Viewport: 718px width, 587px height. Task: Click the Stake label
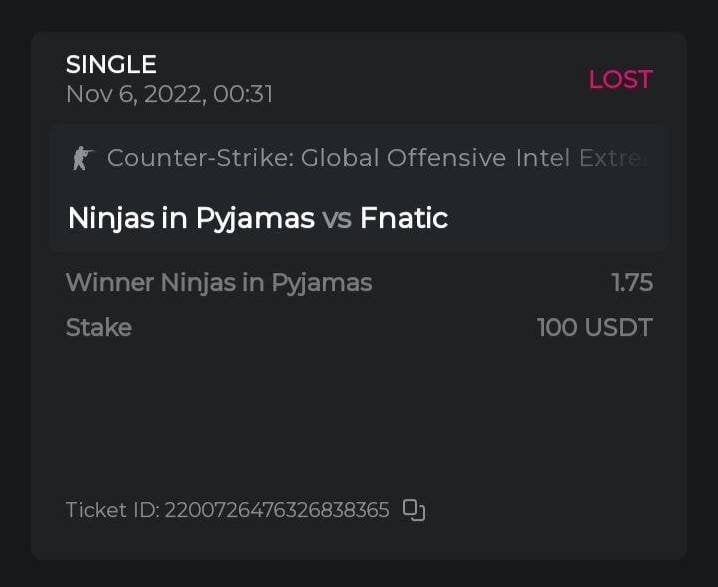pyautogui.click(x=98, y=328)
